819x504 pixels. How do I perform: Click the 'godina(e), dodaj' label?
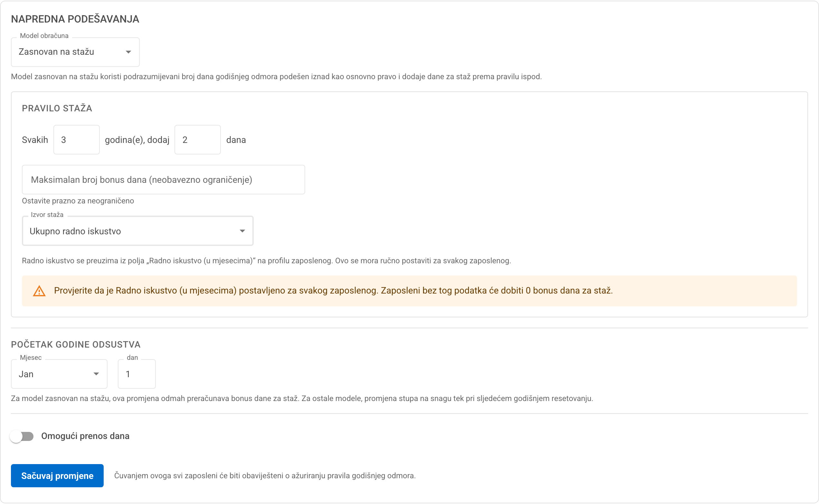137,140
